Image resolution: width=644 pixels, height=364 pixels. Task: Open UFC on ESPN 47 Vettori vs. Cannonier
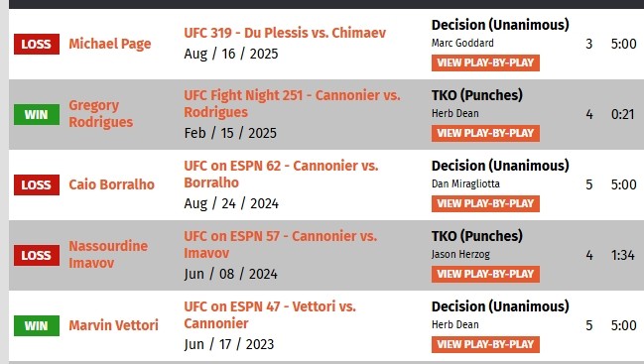click(270, 314)
